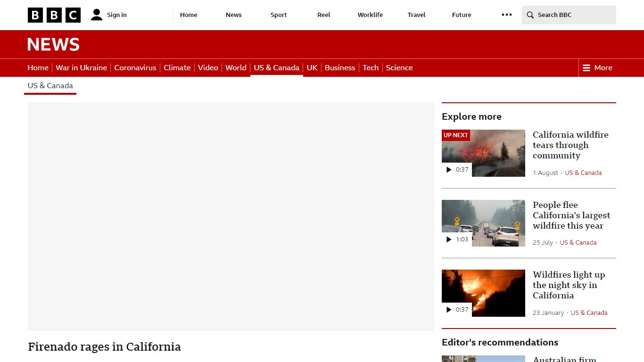The image size is (644, 362).
Task: Switch to the Video news tab
Action: click(208, 68)
